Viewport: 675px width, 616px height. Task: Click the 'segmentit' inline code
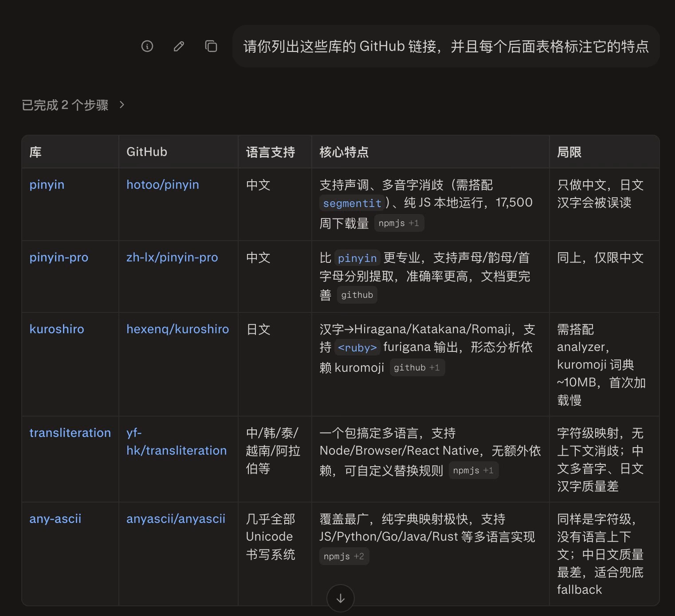(x=352, y=203)
